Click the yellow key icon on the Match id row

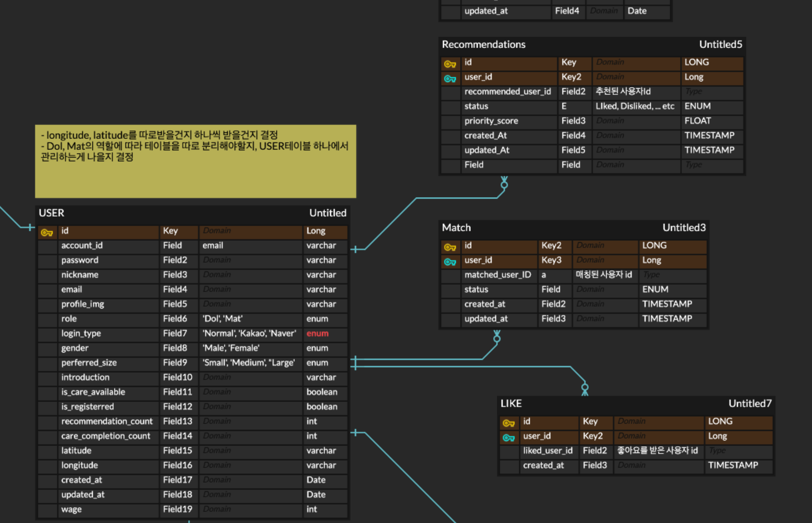point(450,247)
